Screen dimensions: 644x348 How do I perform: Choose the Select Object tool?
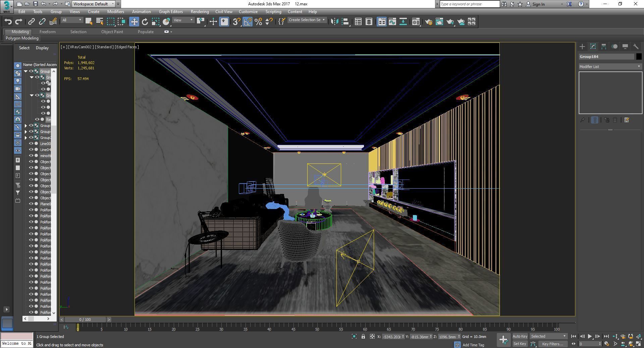89,22
